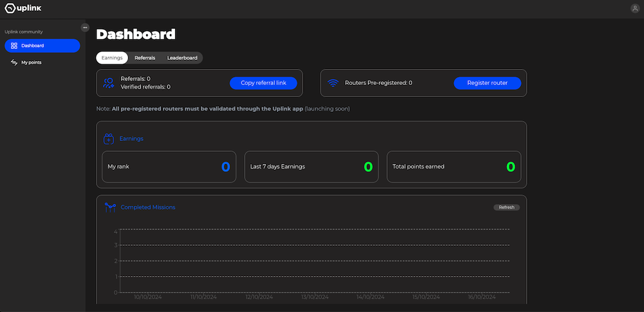
Task: Open the user profile icon
Action: 635,8
